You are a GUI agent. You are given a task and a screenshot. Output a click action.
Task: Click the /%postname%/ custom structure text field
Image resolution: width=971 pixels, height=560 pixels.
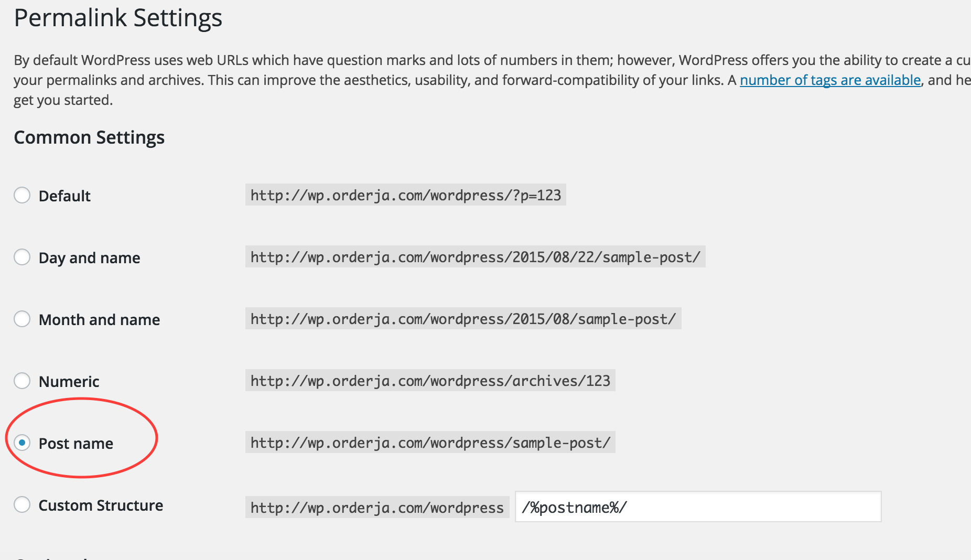pos(697,507)
